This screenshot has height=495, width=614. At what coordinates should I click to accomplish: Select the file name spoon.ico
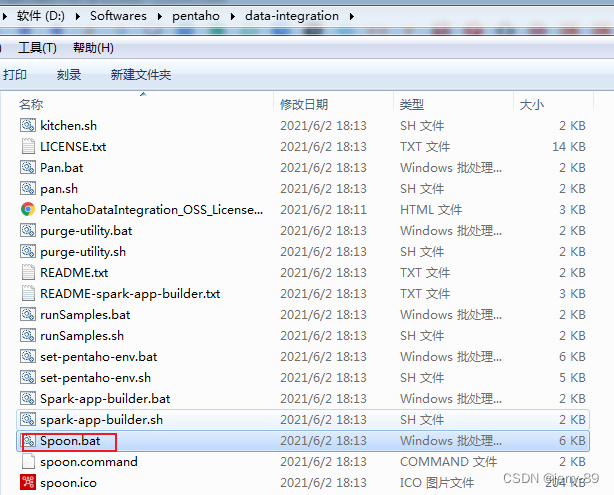click(x=69, y=483)
